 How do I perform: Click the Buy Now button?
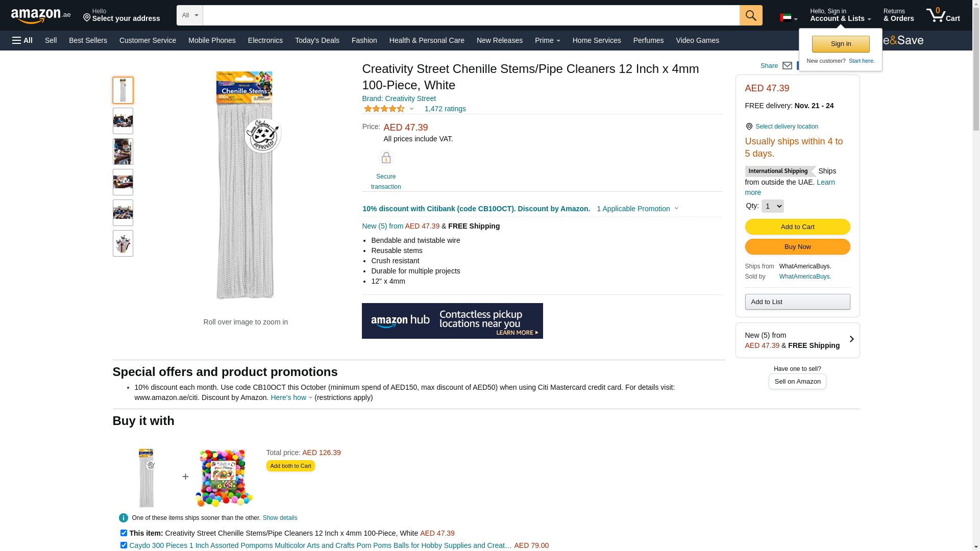[x=797, y=247]
